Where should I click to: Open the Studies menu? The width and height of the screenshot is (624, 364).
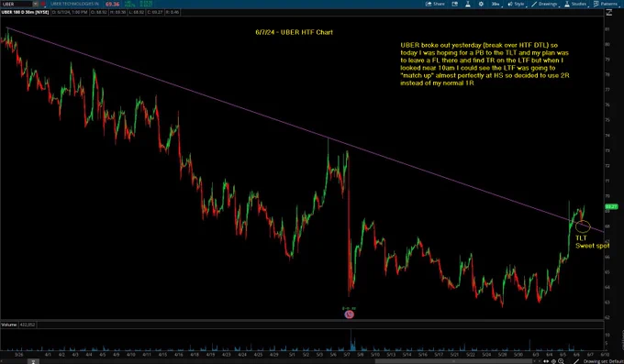click(x=576, y=4)
